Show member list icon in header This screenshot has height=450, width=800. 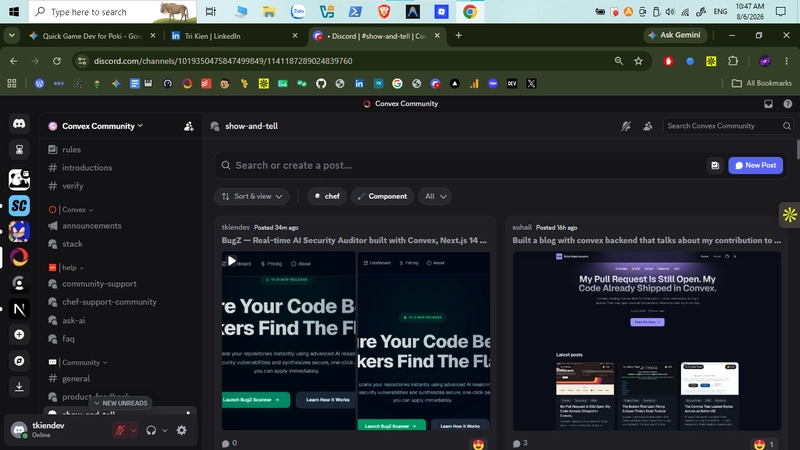pyautogui.click(x=647, y=126)
